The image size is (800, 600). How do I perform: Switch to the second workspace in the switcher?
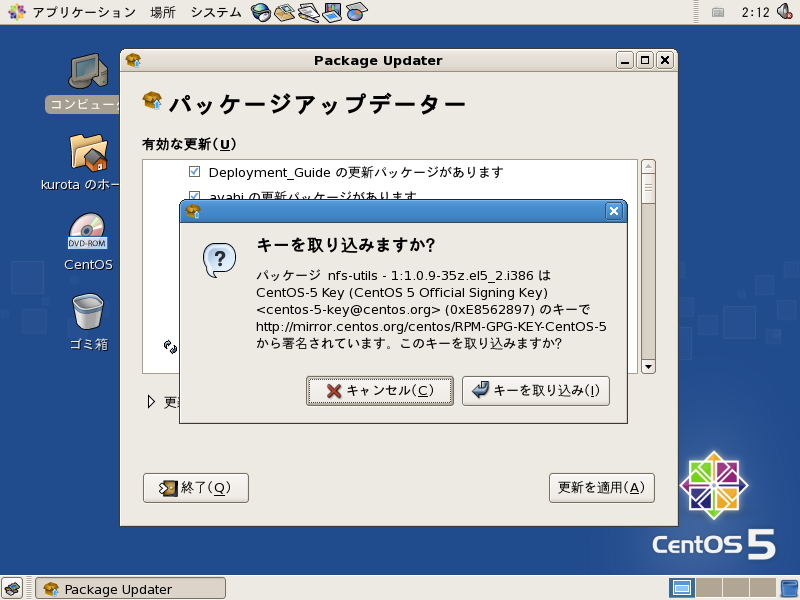709,588
